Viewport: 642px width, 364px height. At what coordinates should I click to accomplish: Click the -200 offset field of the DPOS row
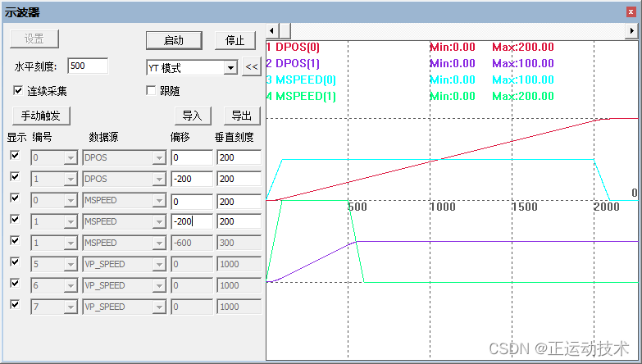click(192, 179)
